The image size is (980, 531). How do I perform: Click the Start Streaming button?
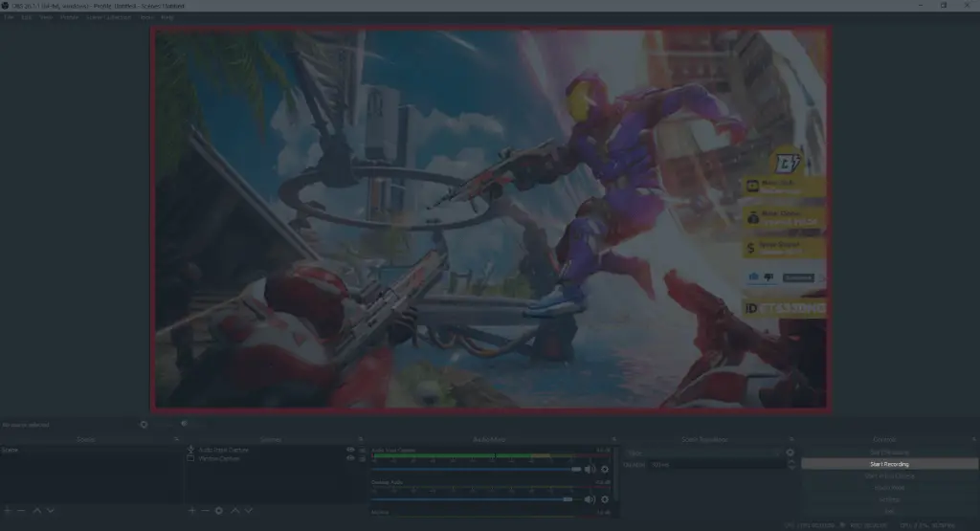pos(889,453)
